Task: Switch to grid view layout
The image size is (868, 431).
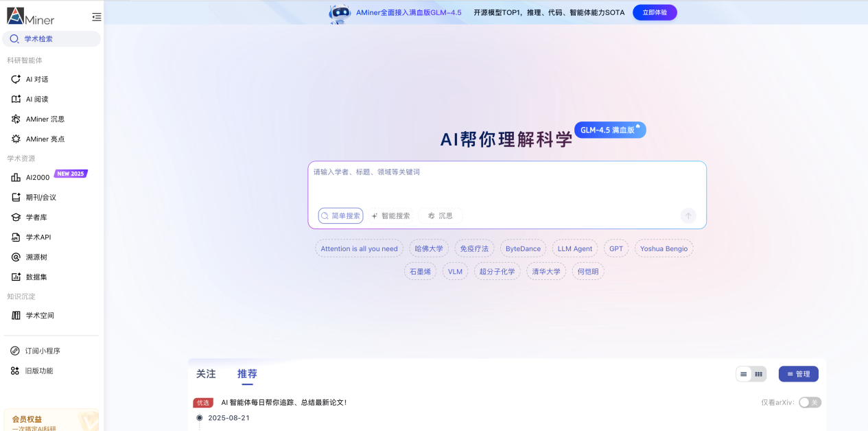Action: click(758, 374)
